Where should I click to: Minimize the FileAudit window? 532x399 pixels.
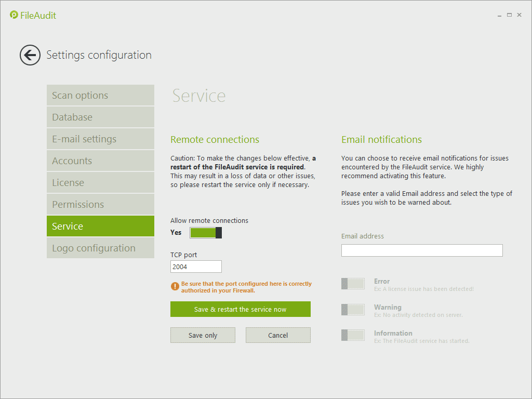point(500,15)
